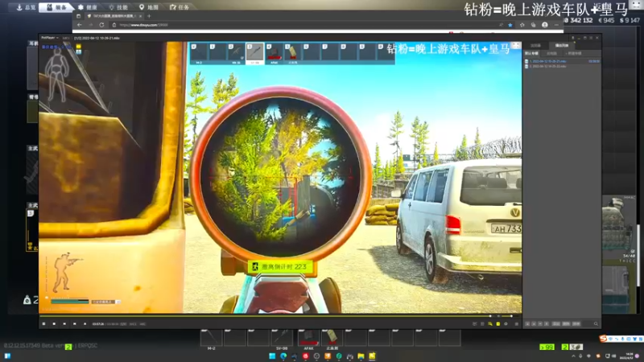Click first playlist bottom toolbar button
This screenshot has width=644, height=362.
pyautogui.click(x=528, y=324)
